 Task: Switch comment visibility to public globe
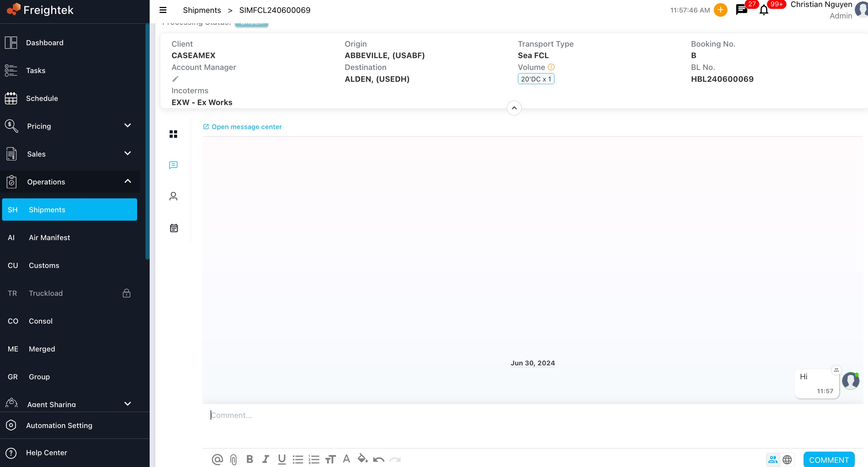(x=787, y=460)
